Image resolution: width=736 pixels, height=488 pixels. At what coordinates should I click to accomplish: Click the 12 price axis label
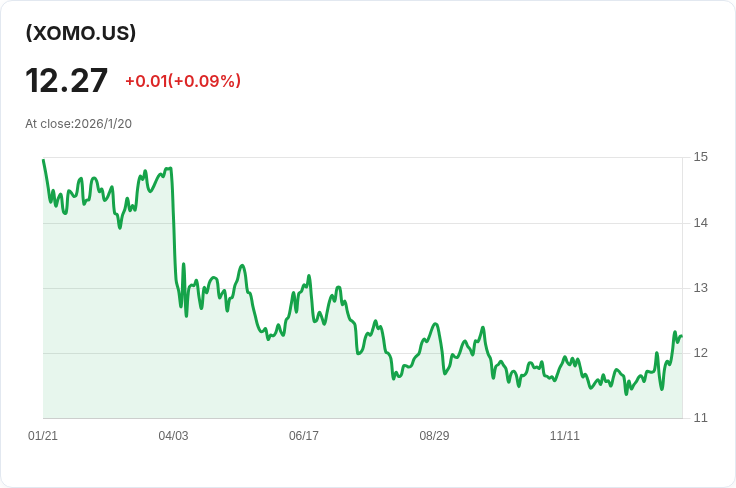pyautogui.click(x=700, y=353)
